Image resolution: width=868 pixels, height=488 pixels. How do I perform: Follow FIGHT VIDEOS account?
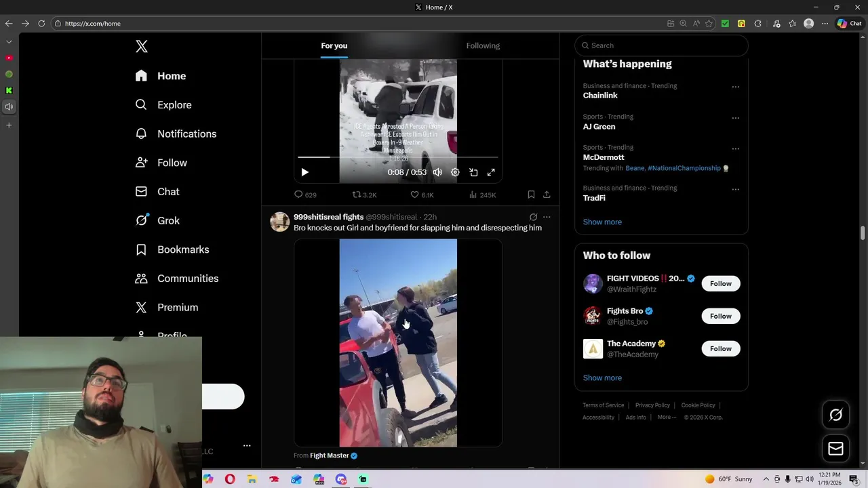(x=721, y=283)
